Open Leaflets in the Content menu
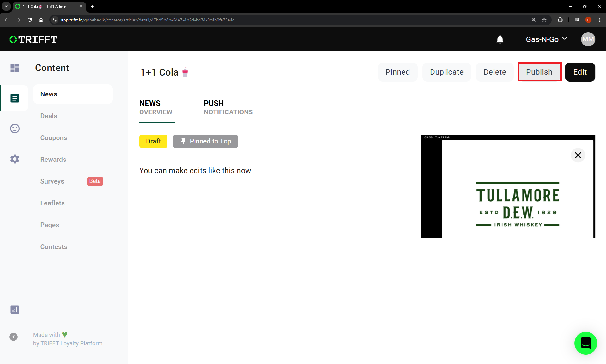 point(52,203)
